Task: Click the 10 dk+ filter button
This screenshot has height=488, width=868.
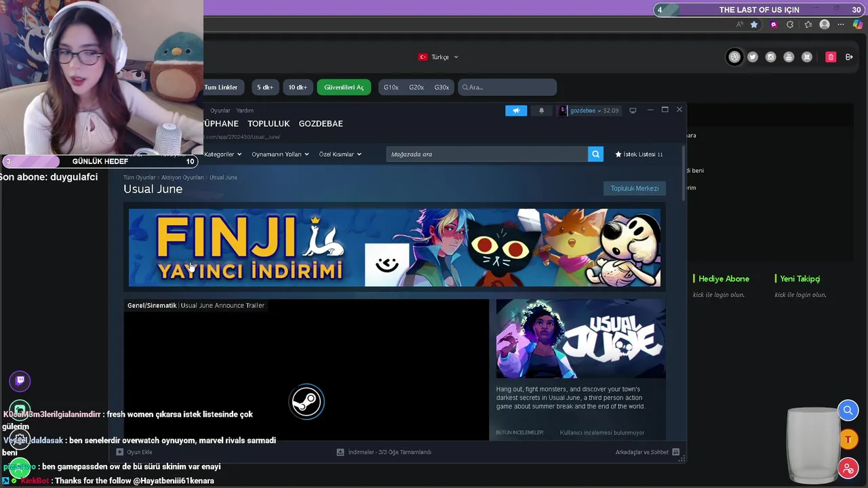Action: pyautogui.click(x=298, y=87)
